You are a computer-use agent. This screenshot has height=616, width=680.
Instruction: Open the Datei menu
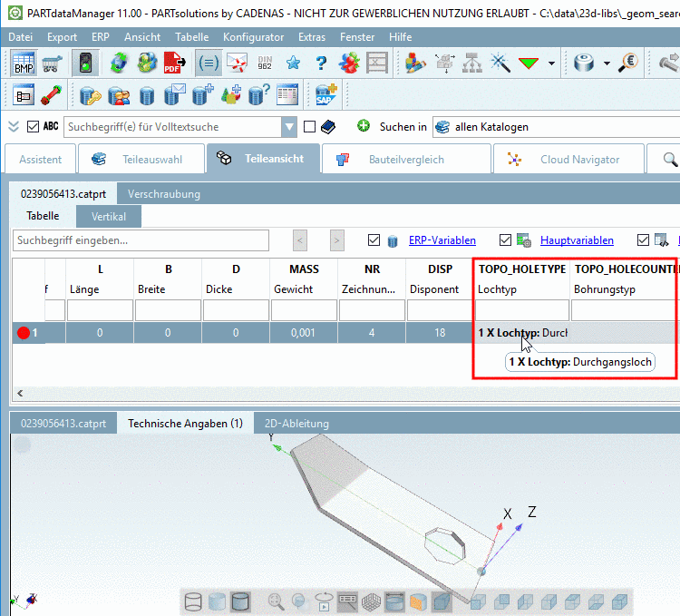20,37
